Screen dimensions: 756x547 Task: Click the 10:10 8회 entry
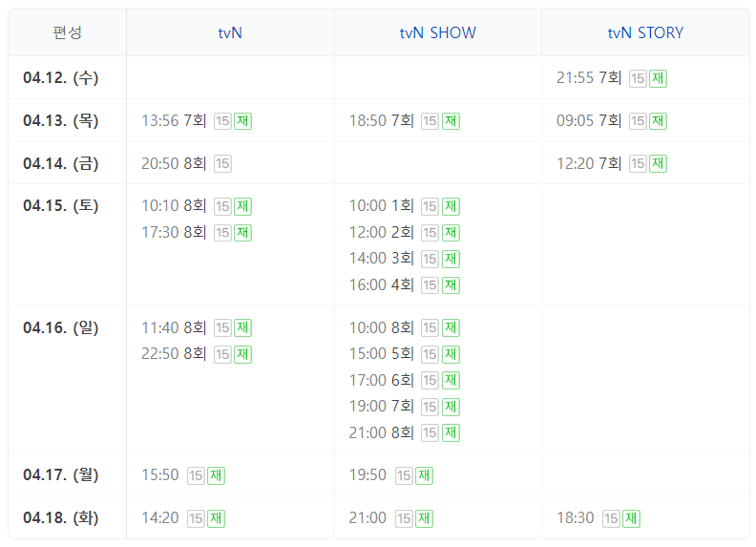(x=174, y=206)
